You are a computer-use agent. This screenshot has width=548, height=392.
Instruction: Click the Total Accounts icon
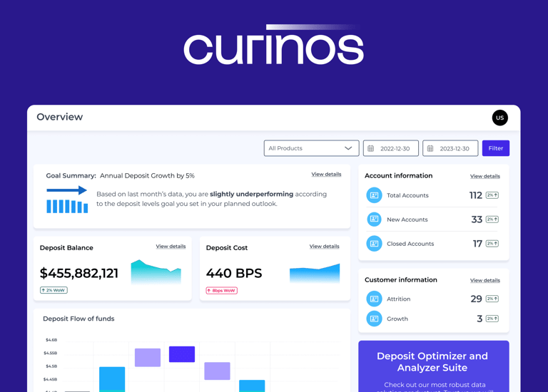click(374, 195)
